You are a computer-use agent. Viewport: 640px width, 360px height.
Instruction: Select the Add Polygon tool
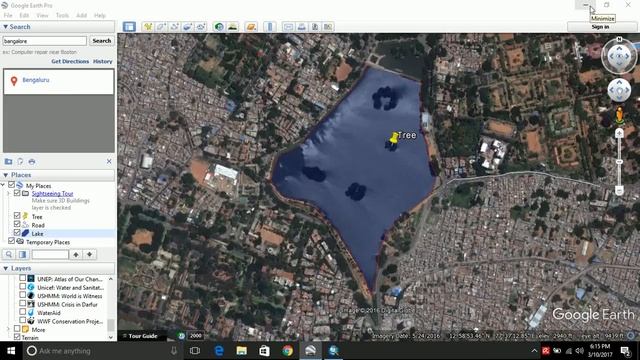coord(161,27)
